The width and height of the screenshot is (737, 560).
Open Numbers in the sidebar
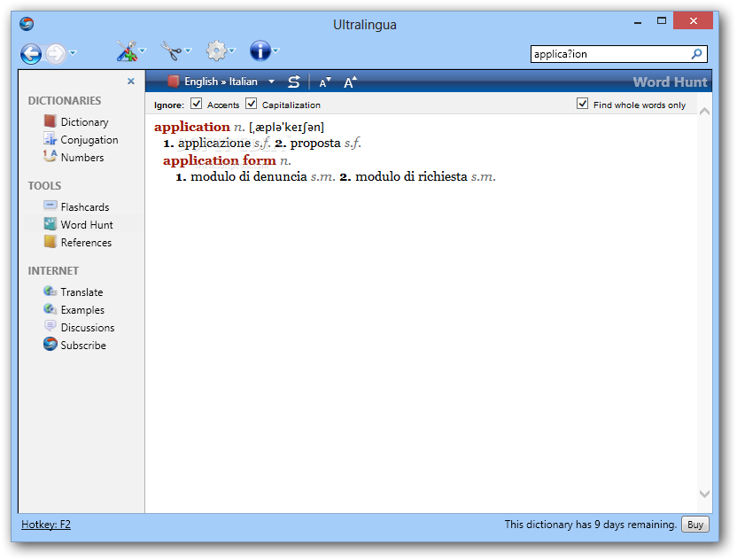tap(82, 158)
